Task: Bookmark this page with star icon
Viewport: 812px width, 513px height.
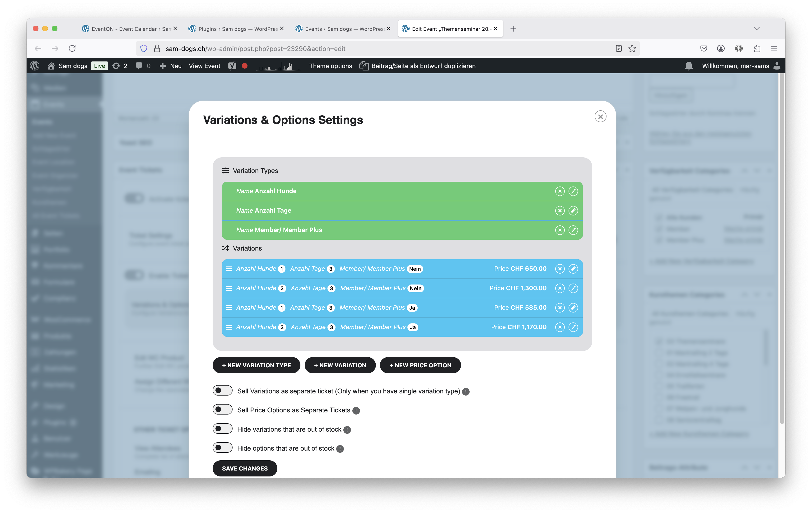Action: [x=632, y=49]
